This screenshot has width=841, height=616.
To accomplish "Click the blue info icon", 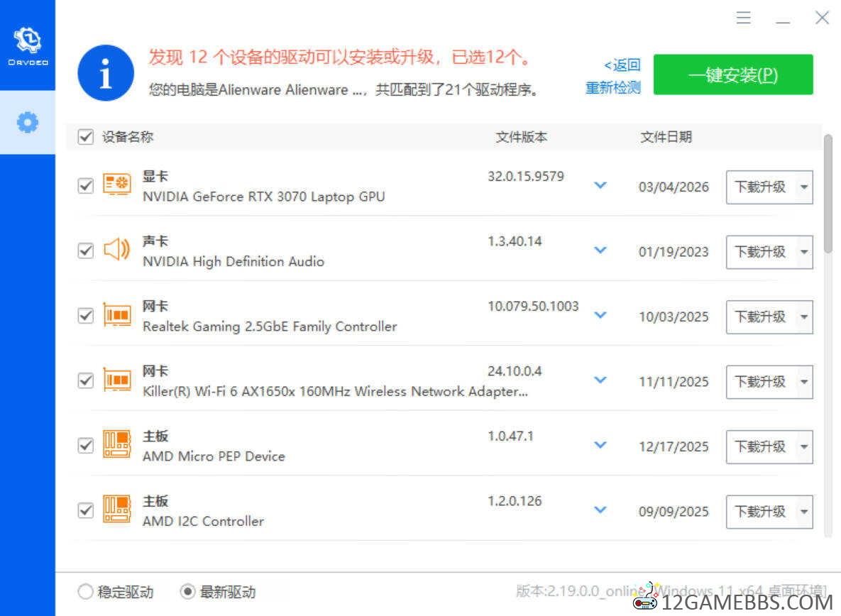I will [106, 73].
